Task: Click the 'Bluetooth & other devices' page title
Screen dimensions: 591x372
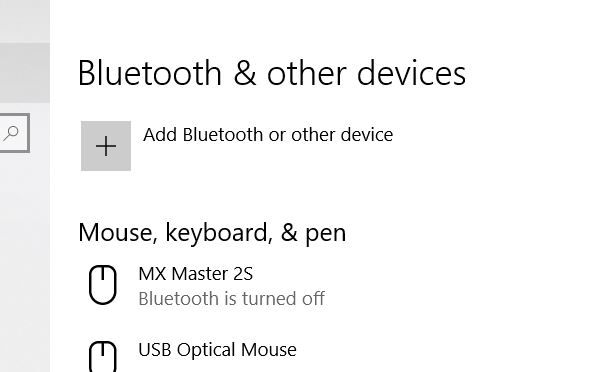Action: point(272,73)
